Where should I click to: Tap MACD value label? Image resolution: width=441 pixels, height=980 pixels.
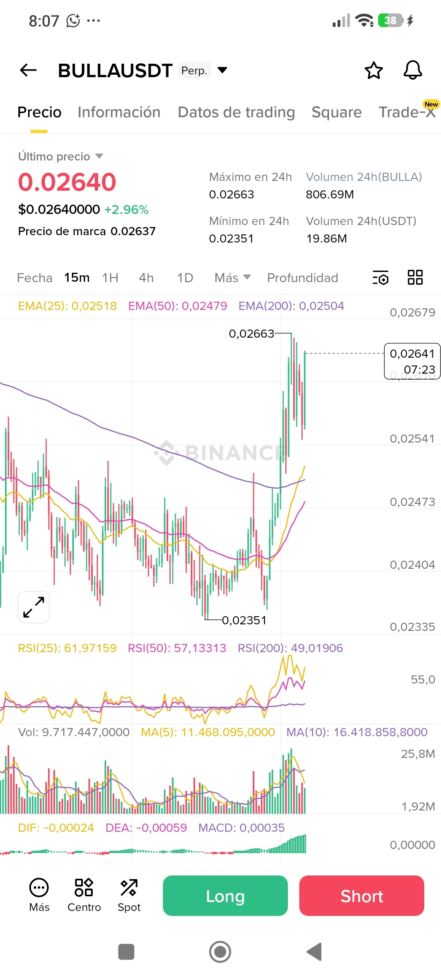pyautogui.click(x=241, y=828)
